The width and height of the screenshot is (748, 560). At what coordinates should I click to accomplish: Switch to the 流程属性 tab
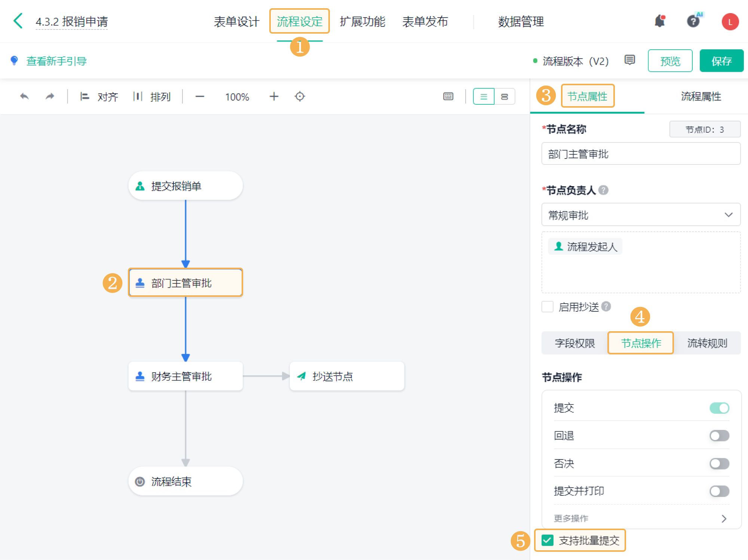click(701, 97)
